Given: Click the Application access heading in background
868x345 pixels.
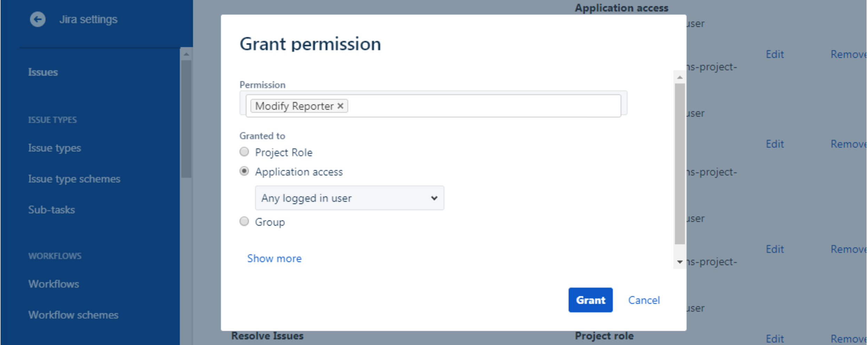Looking at the screenshot, I should (622, 8).
